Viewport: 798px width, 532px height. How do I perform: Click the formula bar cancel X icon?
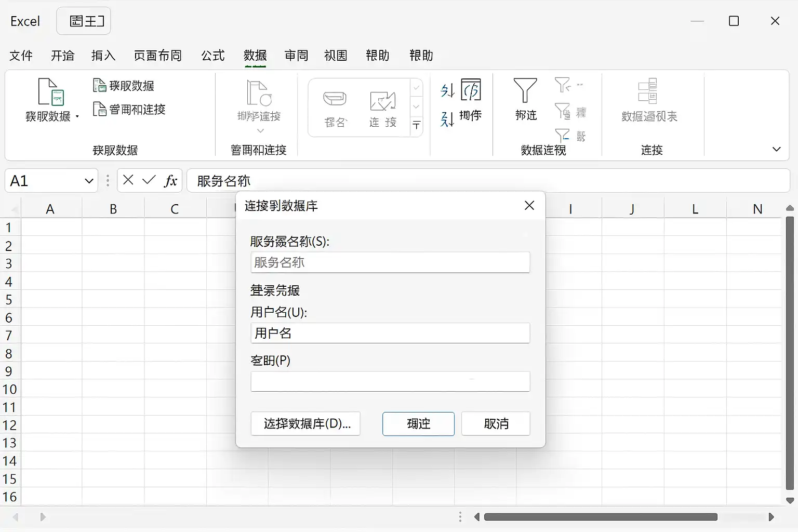(128, 180)
